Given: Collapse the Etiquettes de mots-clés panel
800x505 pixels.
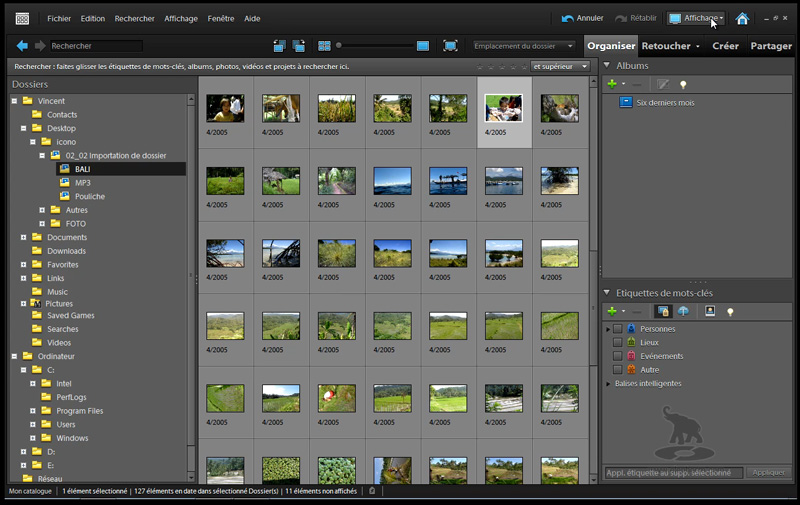Looking at the screenshot, I should coord(607,293).
